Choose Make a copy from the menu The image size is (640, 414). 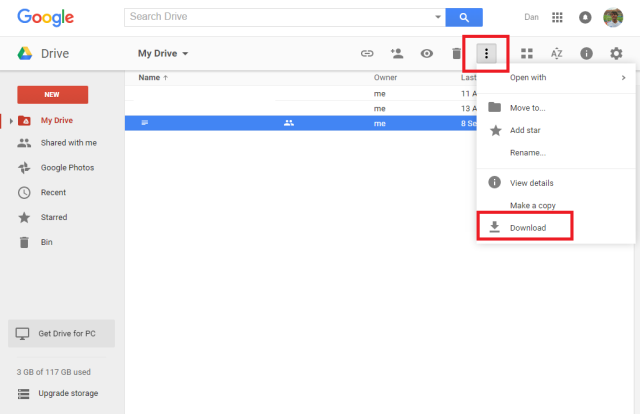556,205
